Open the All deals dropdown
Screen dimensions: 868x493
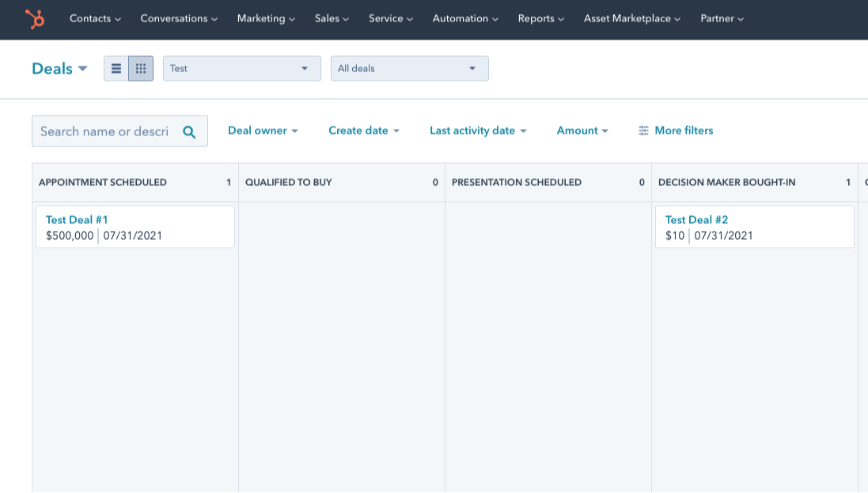tap(409, 68)
